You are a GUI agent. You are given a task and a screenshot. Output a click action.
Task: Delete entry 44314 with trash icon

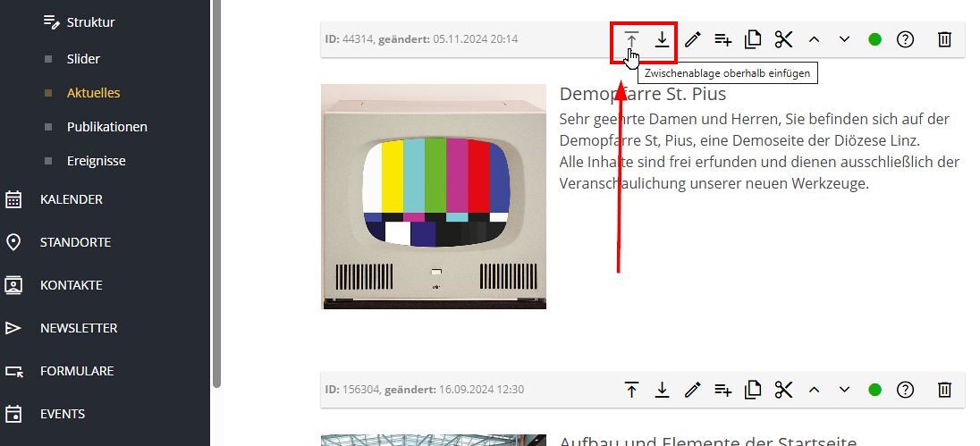(944, 39)
